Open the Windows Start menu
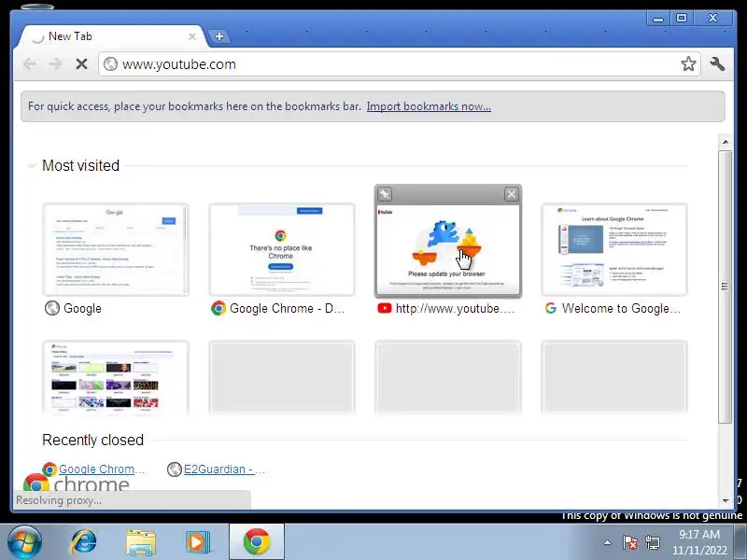The width and height of the screenshot is (747, 560). (24, 542)
